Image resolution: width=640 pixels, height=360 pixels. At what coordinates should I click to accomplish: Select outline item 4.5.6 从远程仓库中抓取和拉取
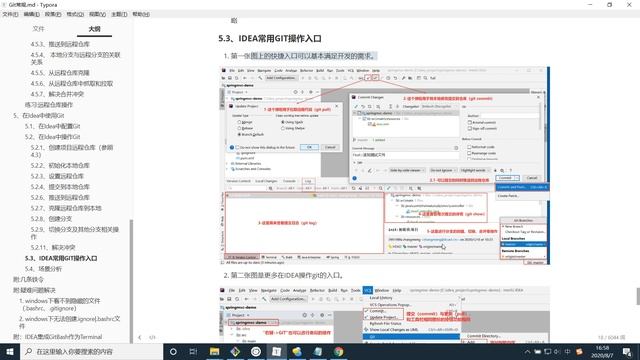coord(72,83)
